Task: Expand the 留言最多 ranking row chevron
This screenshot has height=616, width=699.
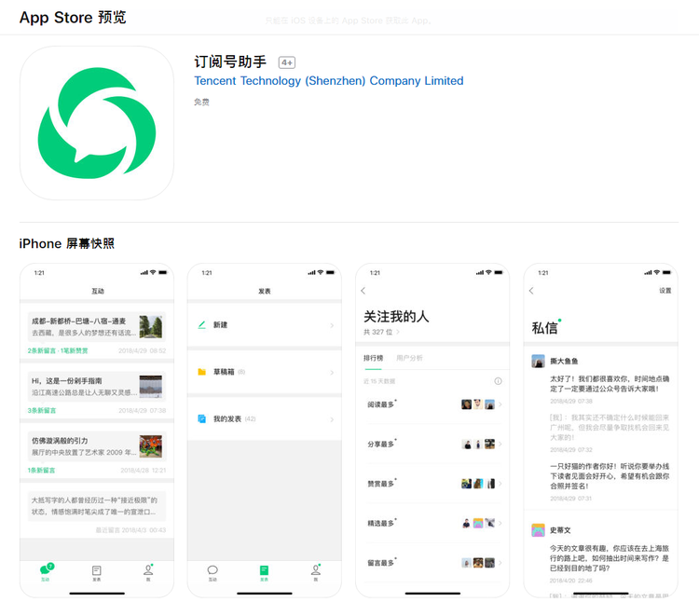Action: [500, 563]
